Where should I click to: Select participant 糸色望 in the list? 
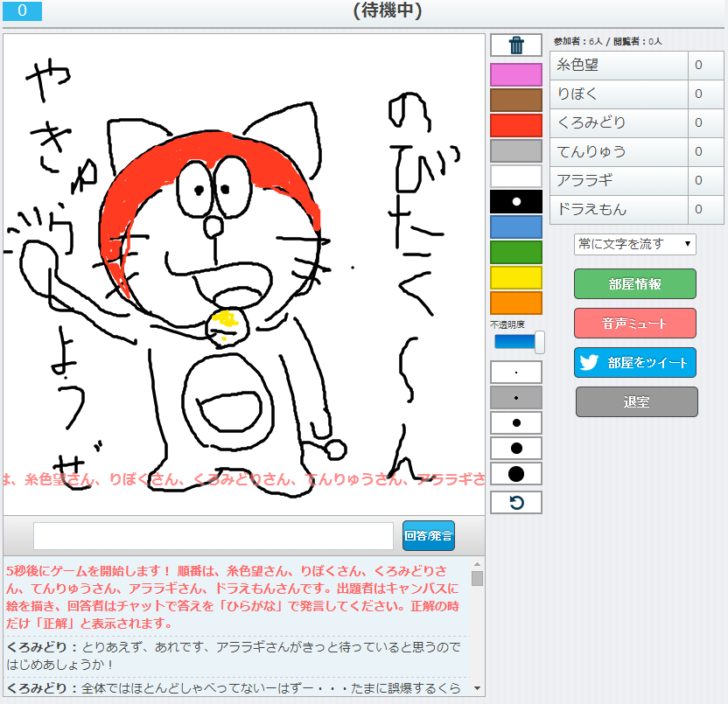[636, 66]
